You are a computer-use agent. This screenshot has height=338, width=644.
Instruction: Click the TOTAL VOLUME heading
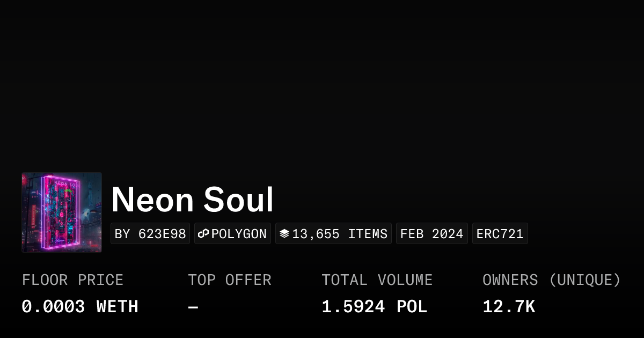[377, 280]
